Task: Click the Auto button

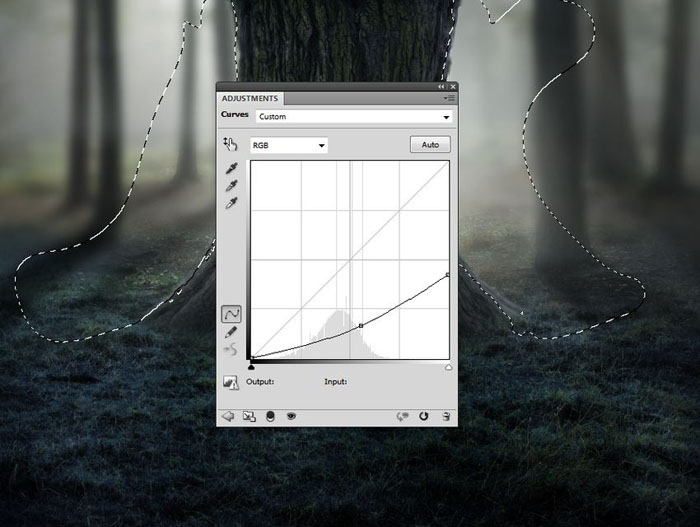Action: pos(430,145)
